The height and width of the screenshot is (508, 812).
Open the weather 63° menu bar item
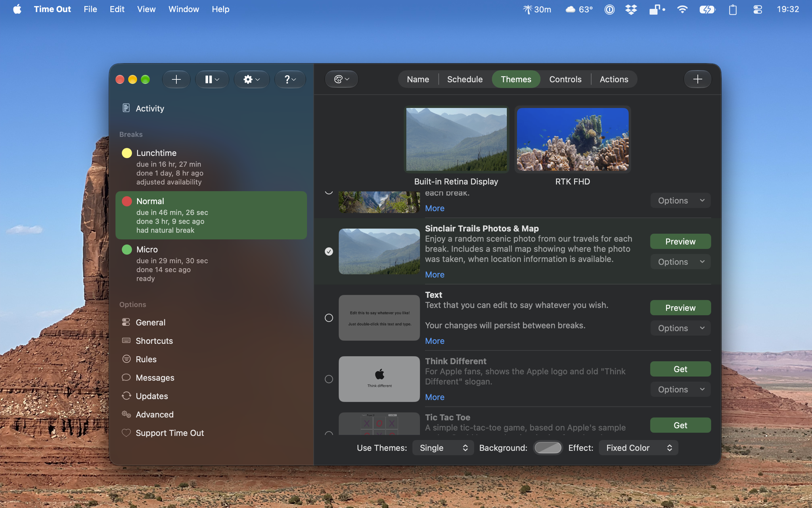pos(579,9)
